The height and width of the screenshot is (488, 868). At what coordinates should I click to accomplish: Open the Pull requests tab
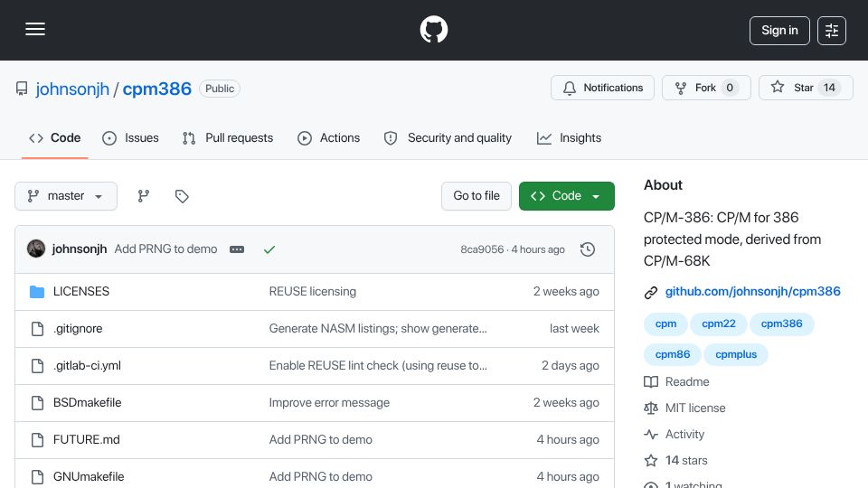point(228,137)
